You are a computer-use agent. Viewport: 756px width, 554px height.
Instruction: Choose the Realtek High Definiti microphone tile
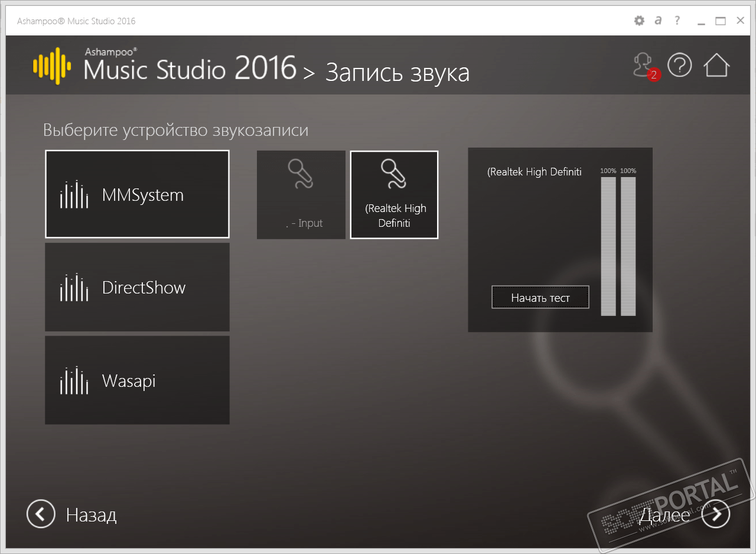[x=395, y=194]
